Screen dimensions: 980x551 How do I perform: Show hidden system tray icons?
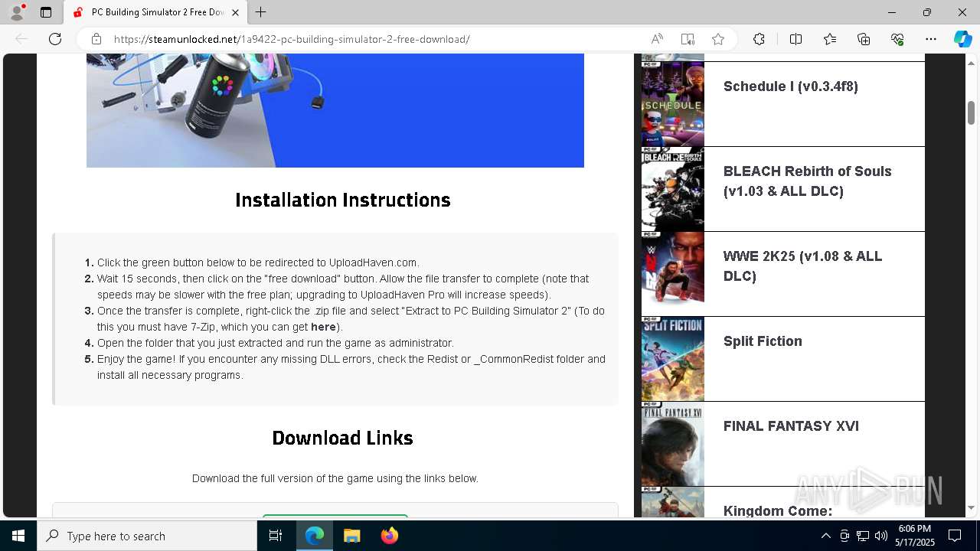825,536
